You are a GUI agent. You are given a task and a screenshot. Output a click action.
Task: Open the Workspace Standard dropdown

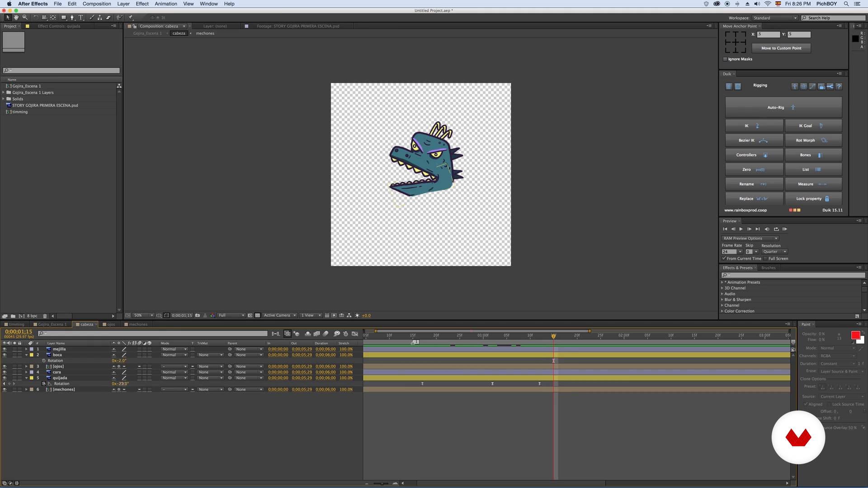click(x=774, y=18)
